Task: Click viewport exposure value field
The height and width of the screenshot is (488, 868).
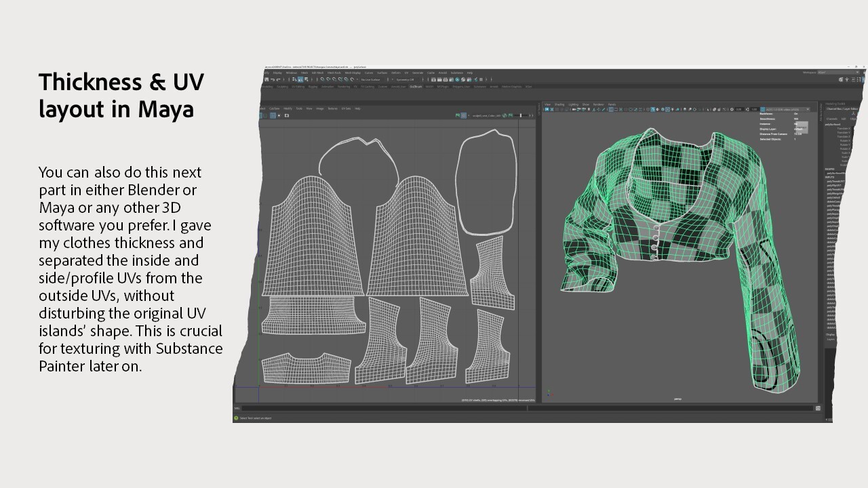Action: [739, 110]
